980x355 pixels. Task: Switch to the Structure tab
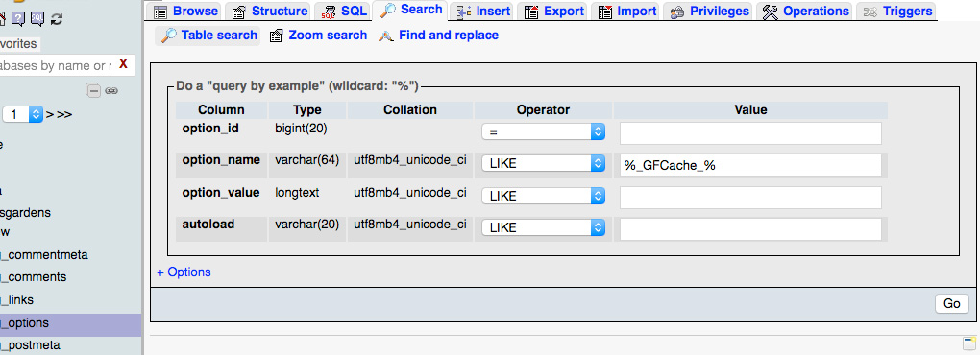pos(269,11)
